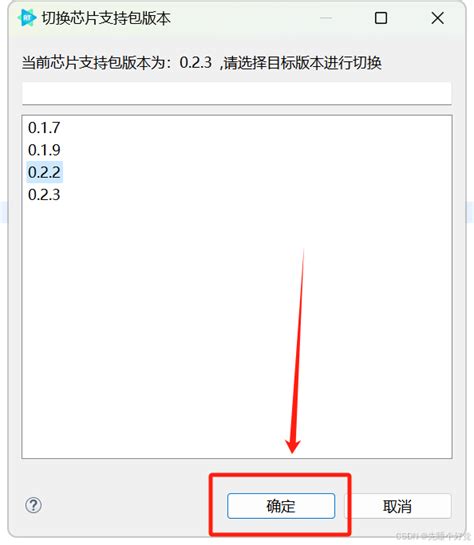
Task: Click the RT-Thread Studio logo in title bar
Action: (x=27, y=17)
